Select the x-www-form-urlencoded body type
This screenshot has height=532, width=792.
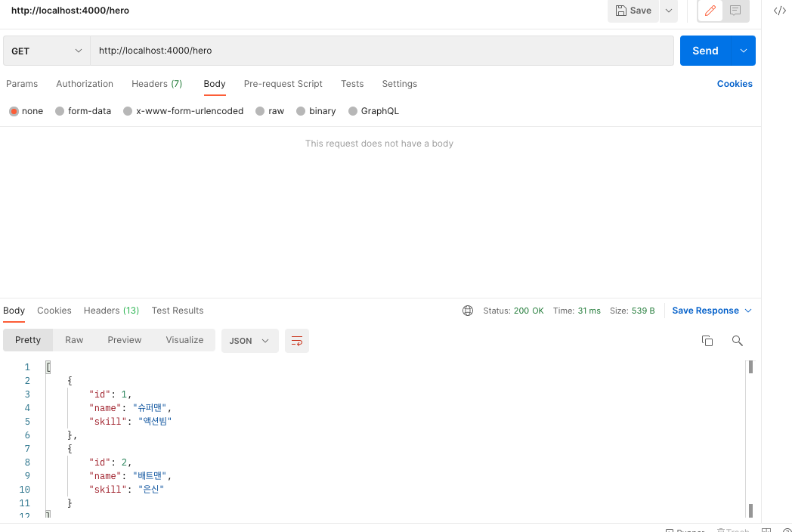click(x=184, y=111)
